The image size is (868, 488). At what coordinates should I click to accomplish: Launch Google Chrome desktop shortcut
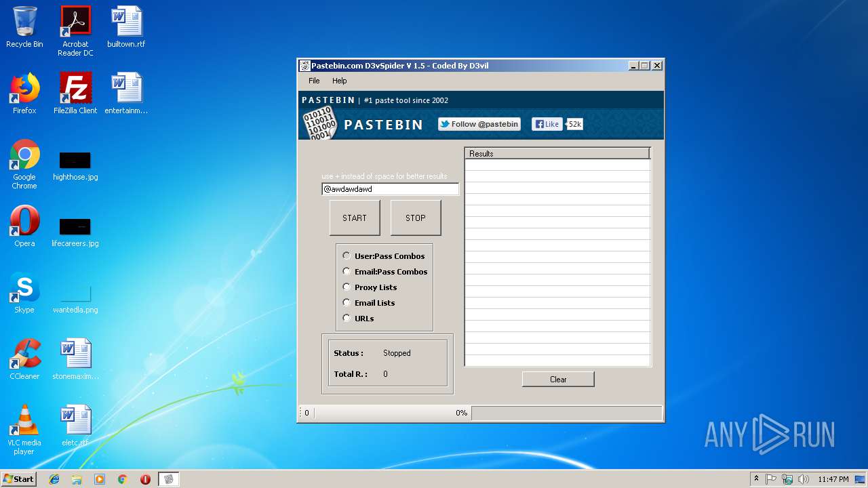click(x=24, y=164)
